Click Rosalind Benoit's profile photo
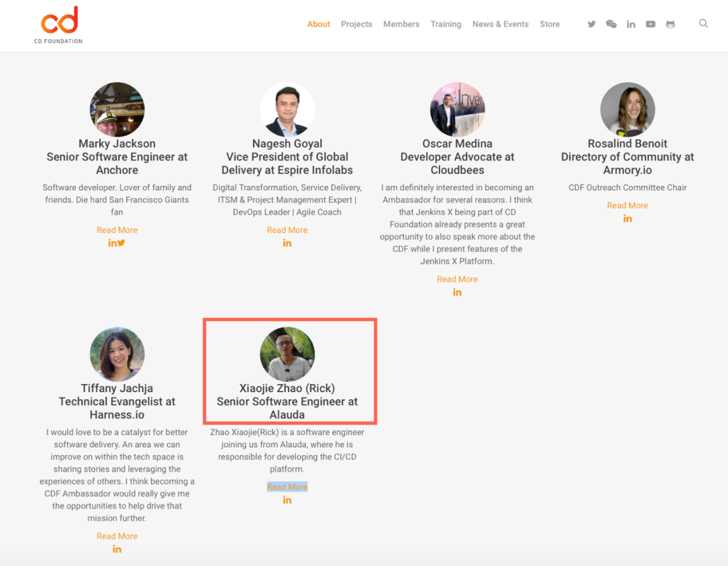The width and height of the screenshot is (728, 566). coord(628,110)
